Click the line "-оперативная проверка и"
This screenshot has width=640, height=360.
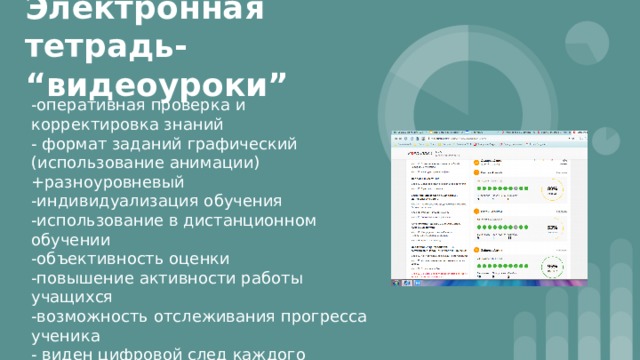click(138, 105)
